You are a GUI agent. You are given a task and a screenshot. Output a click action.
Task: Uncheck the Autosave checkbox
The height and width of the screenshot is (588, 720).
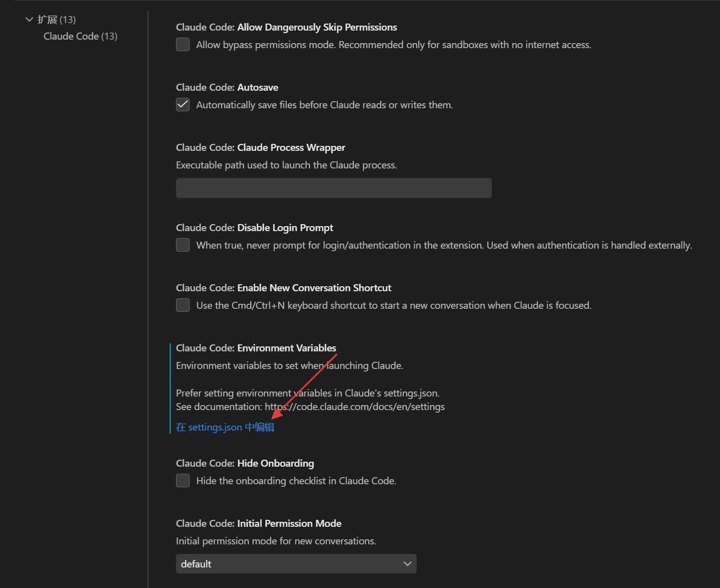point(183,105)
